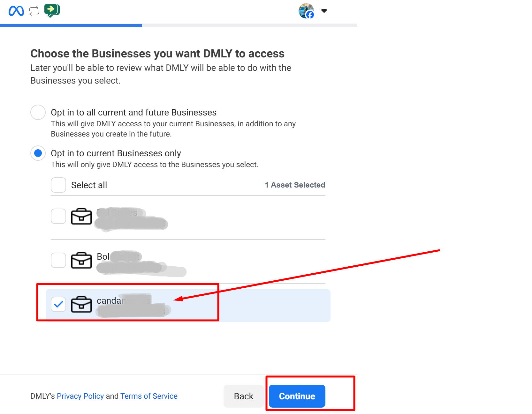Viewport: 532px width, 414px height.
Task: Click the Bol business briefcase icon
Action: [81, 260]
